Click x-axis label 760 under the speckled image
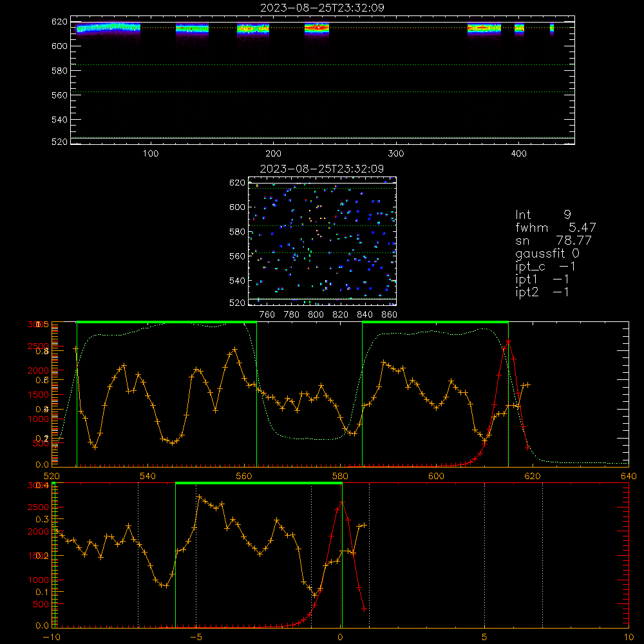644x644 pixels. 267,315
